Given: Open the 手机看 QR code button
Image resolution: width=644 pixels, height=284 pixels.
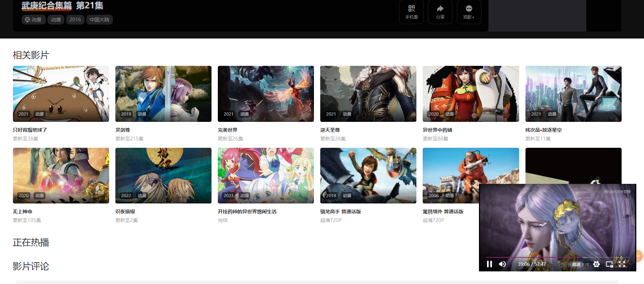Looking at the screenshot, I should pos(412,12).
